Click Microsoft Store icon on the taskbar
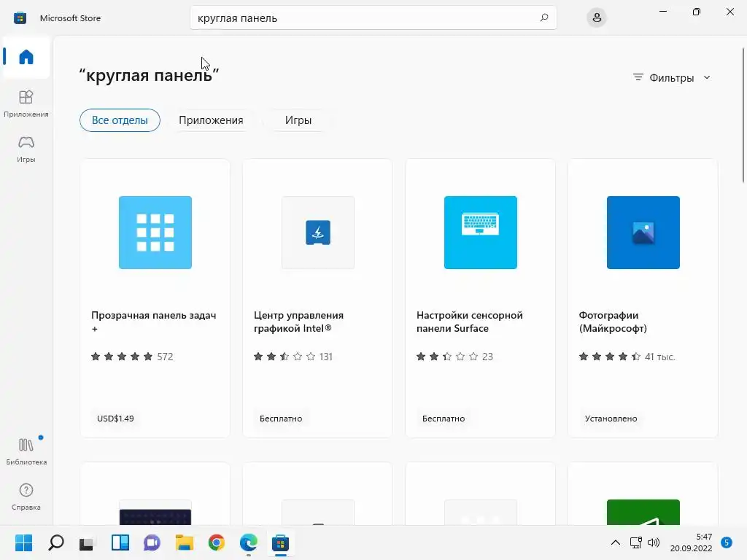The image size is (747, 560). point(281,542)
